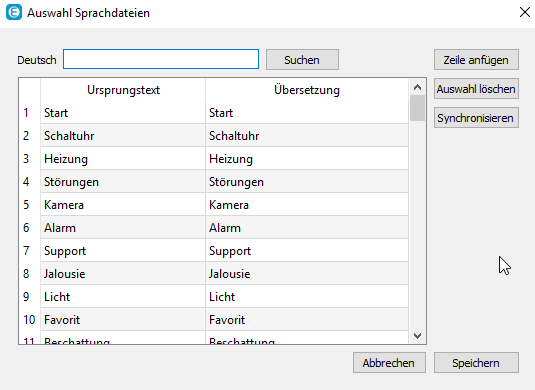Click the scroll down arrow of the table
This screenshot has width=535, height=390.
pos(417,336)
